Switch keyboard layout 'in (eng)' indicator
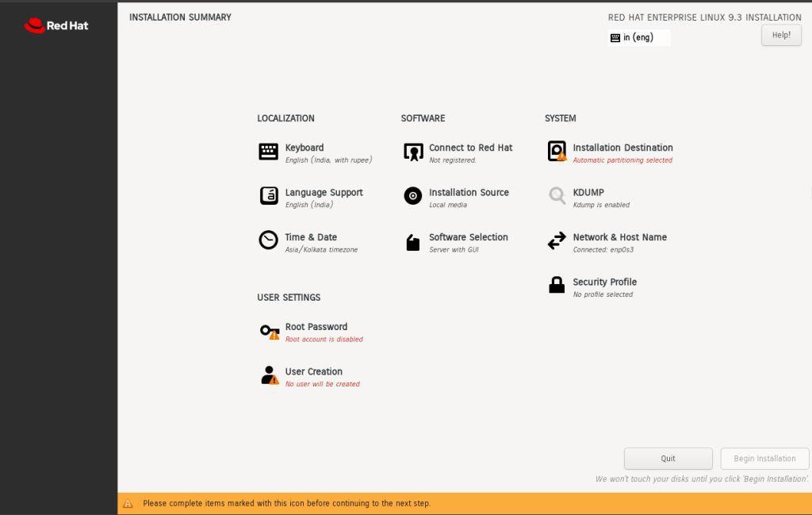812x515 pixels. click(x=638, y=37)
